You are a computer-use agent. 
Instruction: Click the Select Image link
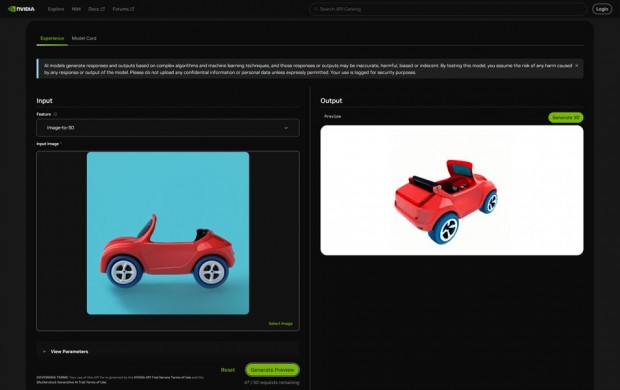(280, 324)
